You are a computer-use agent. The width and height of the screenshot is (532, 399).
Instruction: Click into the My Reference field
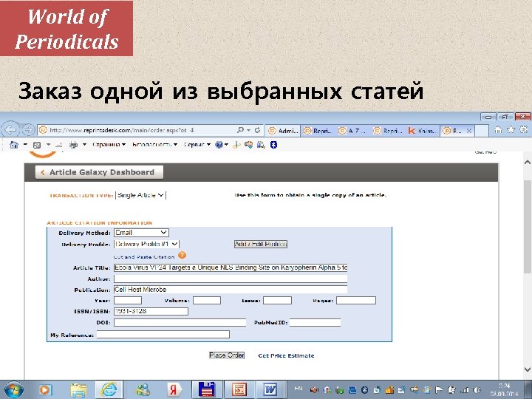click(163, 335)
